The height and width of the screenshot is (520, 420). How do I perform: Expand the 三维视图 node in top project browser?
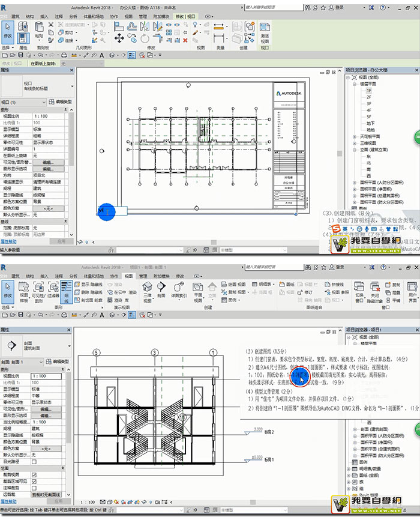(x=355, y=144)
